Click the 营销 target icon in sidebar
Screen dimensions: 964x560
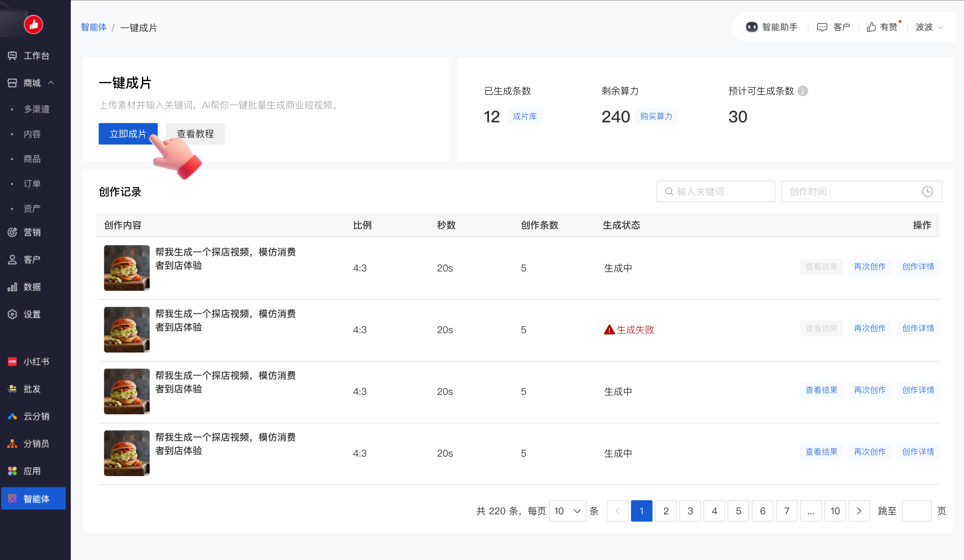click(12, 232)
